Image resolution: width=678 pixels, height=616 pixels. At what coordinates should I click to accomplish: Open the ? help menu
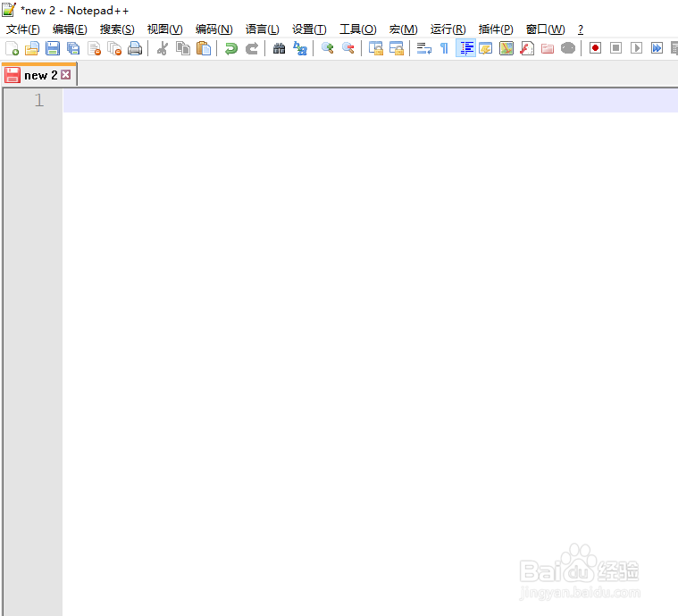(581, 29)
